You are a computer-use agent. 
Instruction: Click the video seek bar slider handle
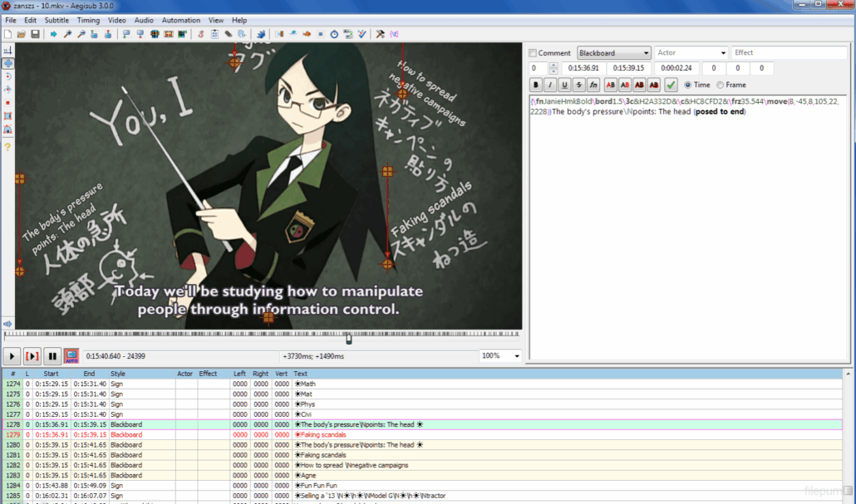[349, 338]
